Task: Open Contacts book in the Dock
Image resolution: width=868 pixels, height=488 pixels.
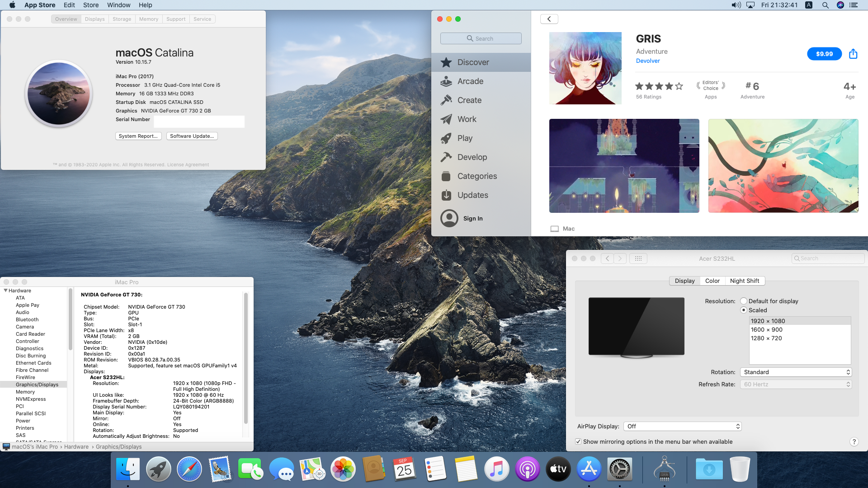Action: 374,469
